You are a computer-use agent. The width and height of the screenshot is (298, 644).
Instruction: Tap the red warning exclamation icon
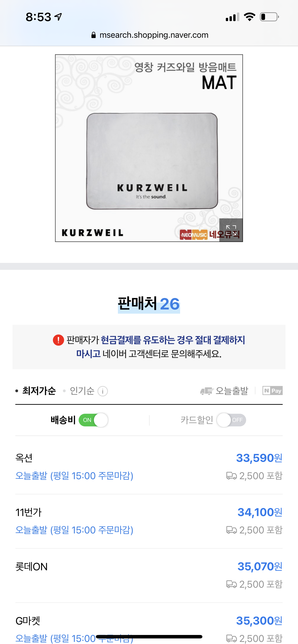pos(58,340)
